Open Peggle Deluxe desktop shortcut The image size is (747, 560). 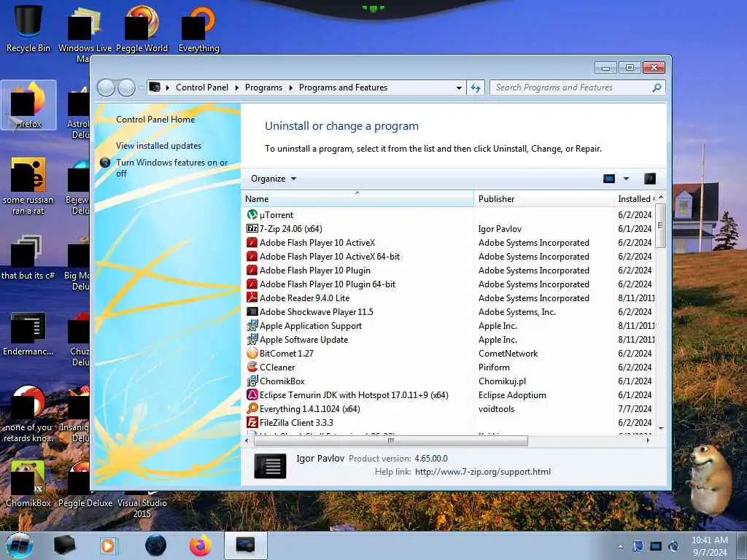85,486
